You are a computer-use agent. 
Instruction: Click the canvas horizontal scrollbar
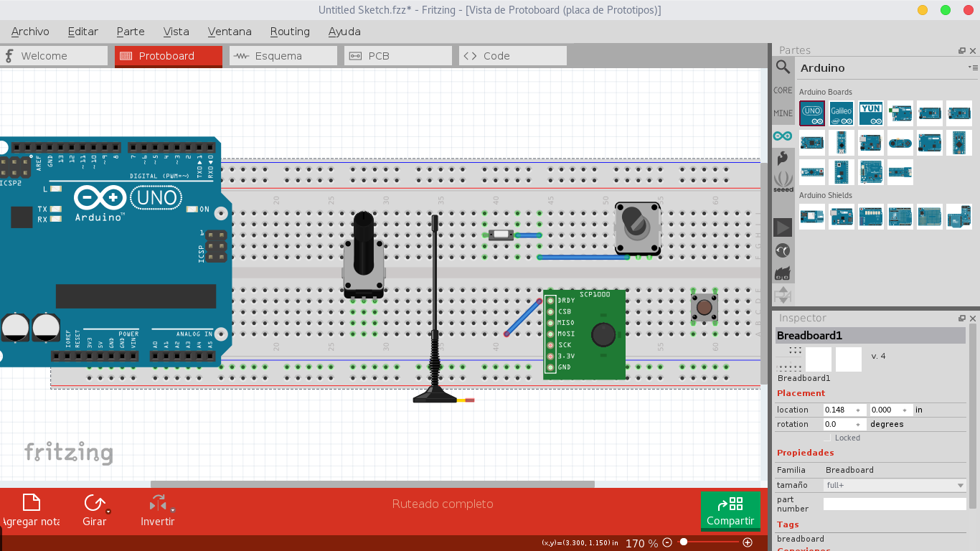pos(372,484)
